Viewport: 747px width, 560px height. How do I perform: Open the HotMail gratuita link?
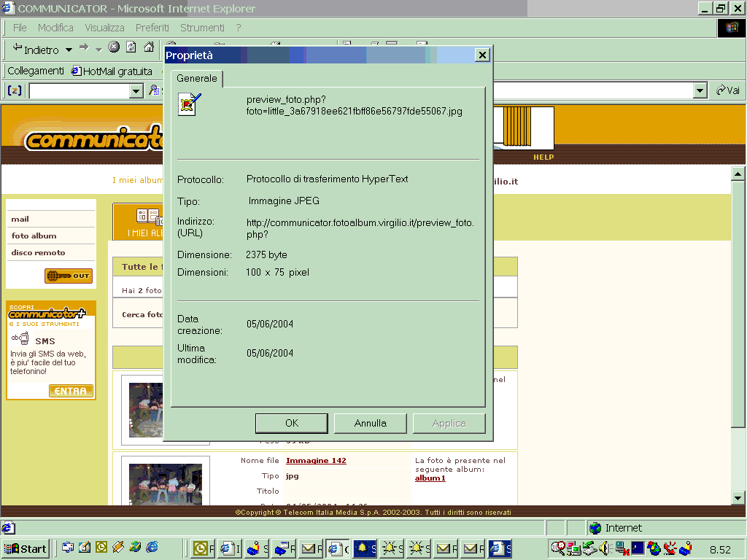coord(112,71)
